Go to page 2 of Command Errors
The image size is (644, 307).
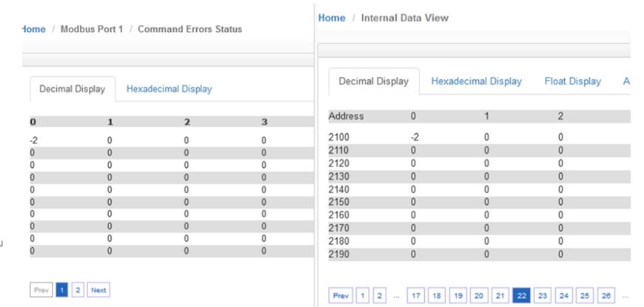pyautogui.click(x=78, y=290)
